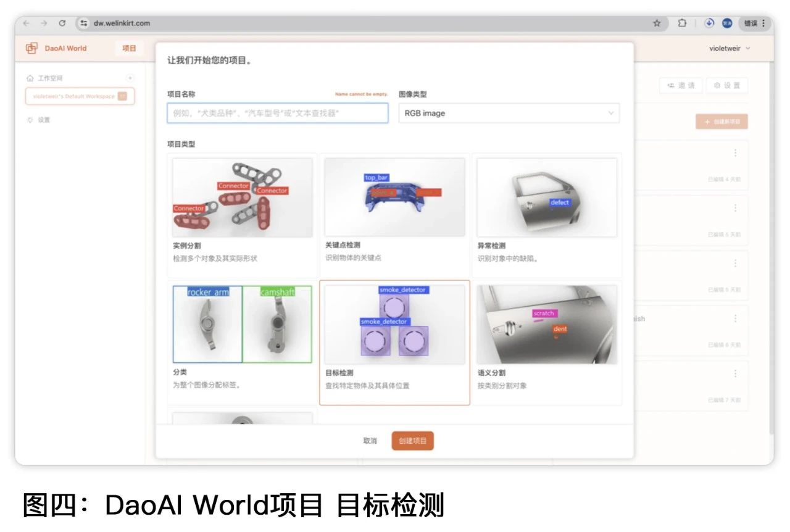Choose the 异常检测 project type card

click(x=547, y=215)
